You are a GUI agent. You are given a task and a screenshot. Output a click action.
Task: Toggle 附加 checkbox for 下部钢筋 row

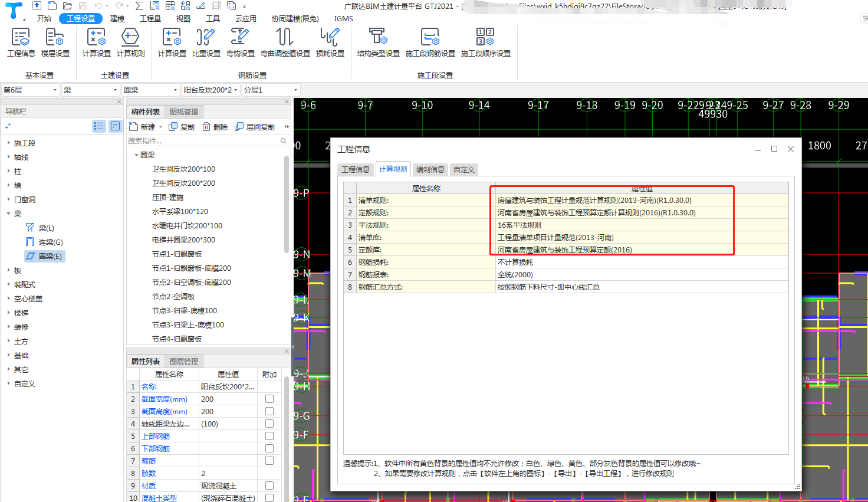269,448
